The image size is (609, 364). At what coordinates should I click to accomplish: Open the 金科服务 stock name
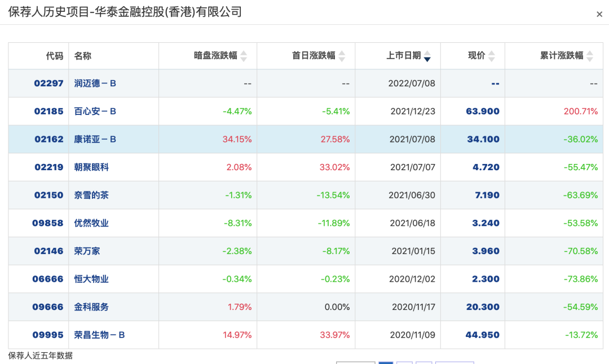pos(91,307)
